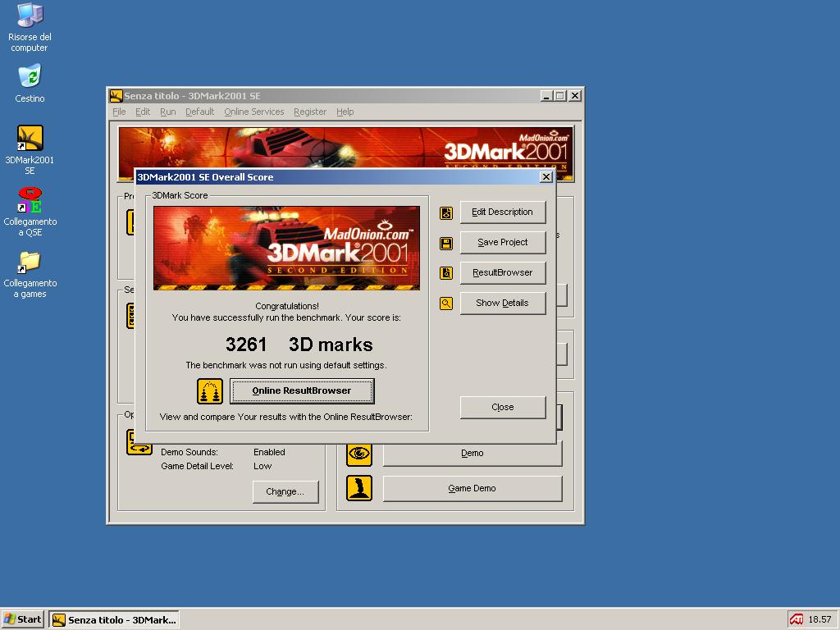Click the joystick icon beside Game Demo
This screenshot has width=840, height=630.
click(359, 489)
